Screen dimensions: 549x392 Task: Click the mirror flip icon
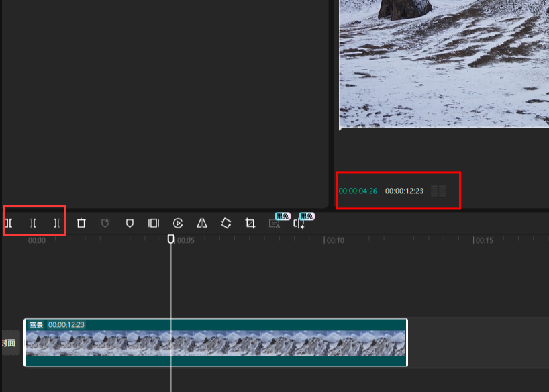coord(202,223)
